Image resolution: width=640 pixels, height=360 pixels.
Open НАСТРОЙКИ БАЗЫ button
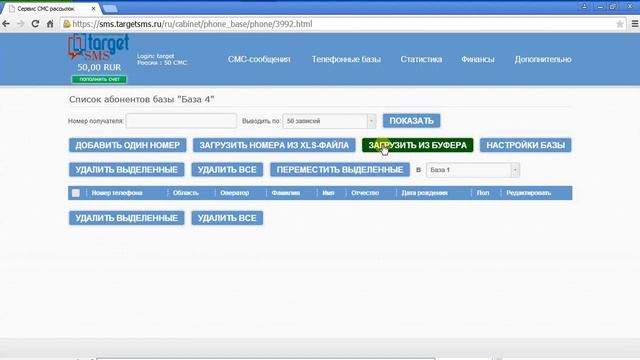525,145
